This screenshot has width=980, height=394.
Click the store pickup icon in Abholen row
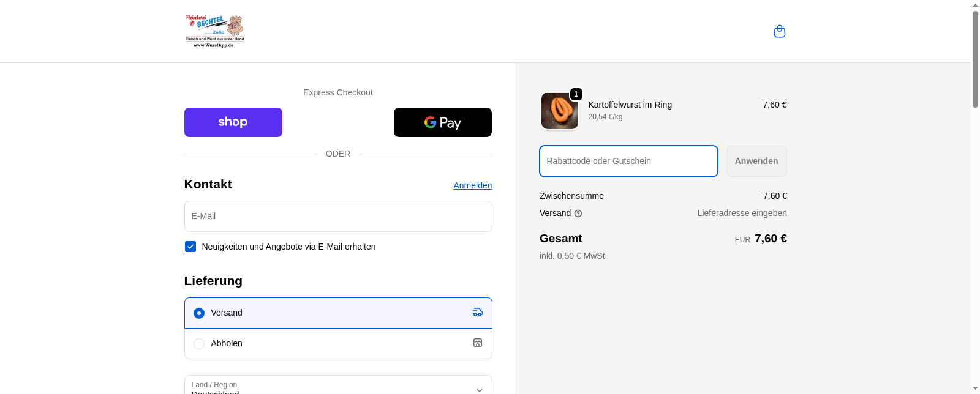tap(478, 343)
